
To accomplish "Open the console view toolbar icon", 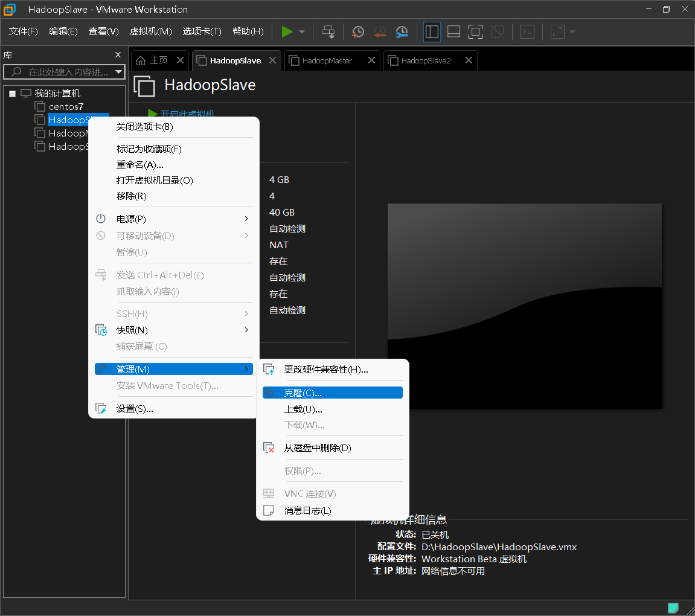I will click(527, 31).
